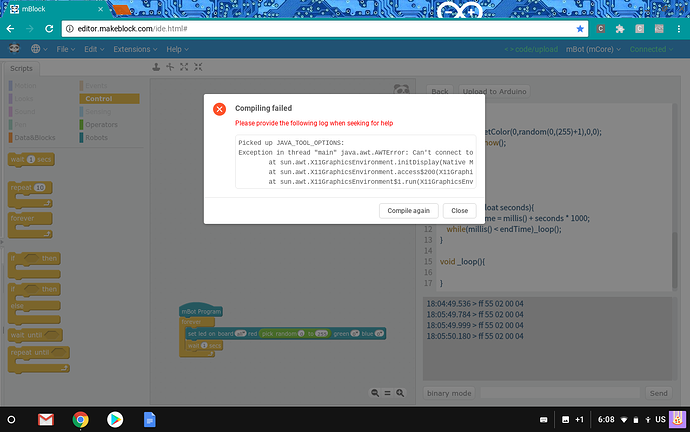Image resolution: width=690 pixels, height=432 pixels.
Task: Toggle the code/upload view
Action: pos(531,49)
